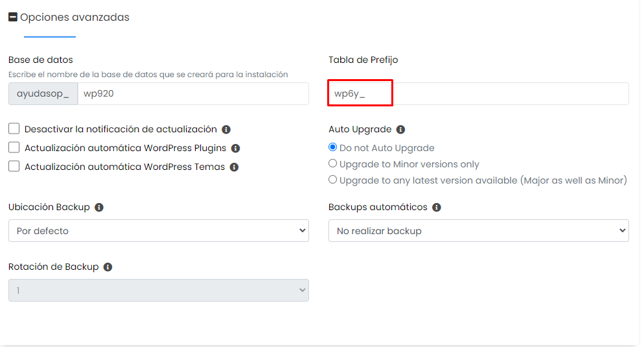Click the Tabla de Prefijo input field
The image size is (644, 347).
pos(479,94)
